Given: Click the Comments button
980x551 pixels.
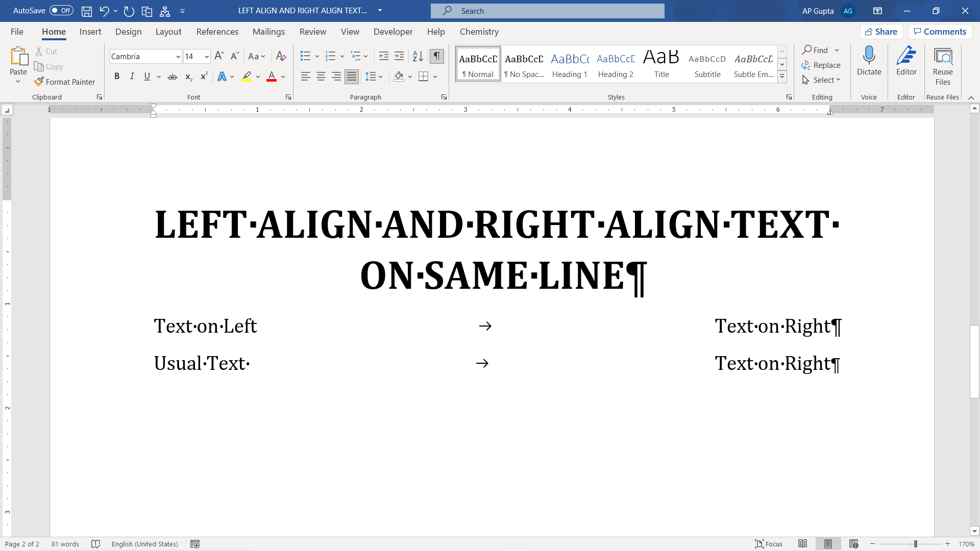Looking at the screenshot, I should [x=940, y=31].
